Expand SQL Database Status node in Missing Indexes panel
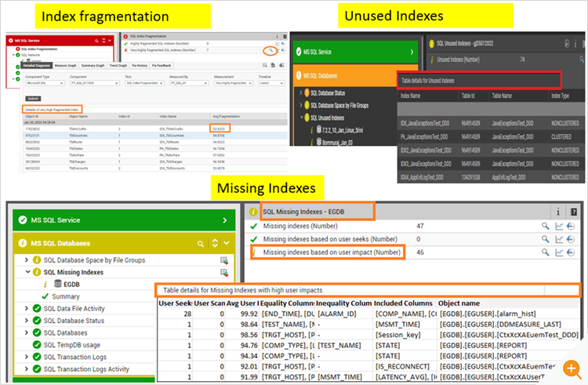The image size is (588, 385). (26, 320)
